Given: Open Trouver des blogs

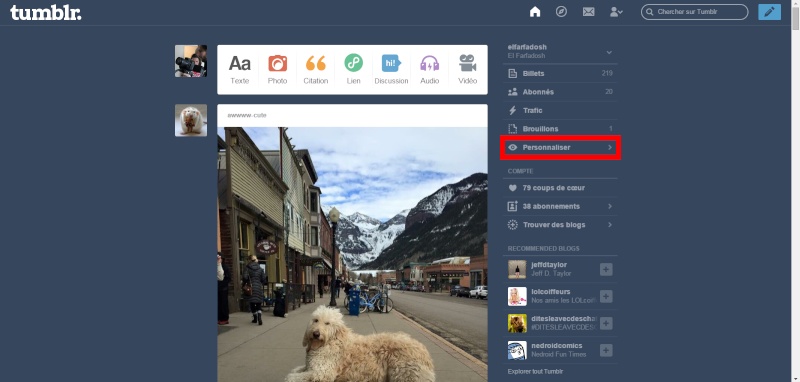Looking at the screenshot, I should (x=560, y=224).
